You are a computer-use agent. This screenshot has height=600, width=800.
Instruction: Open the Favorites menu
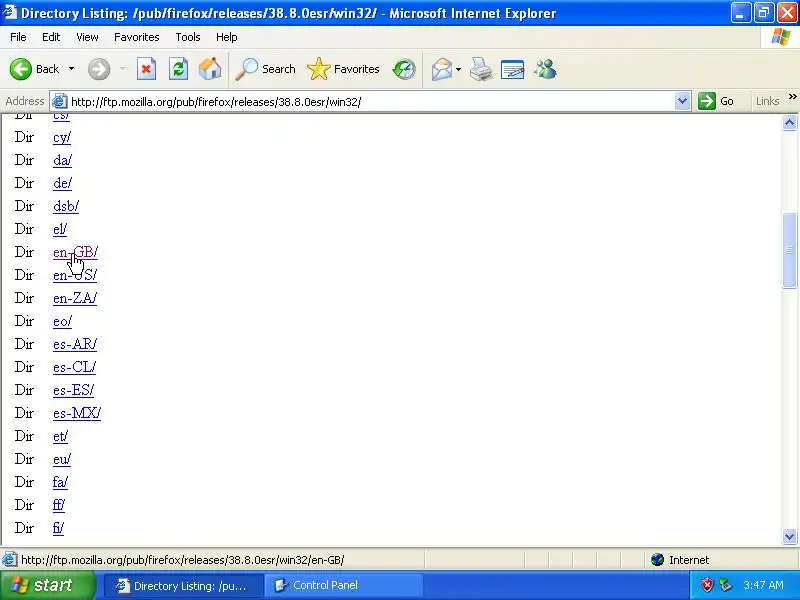(137, 37)
